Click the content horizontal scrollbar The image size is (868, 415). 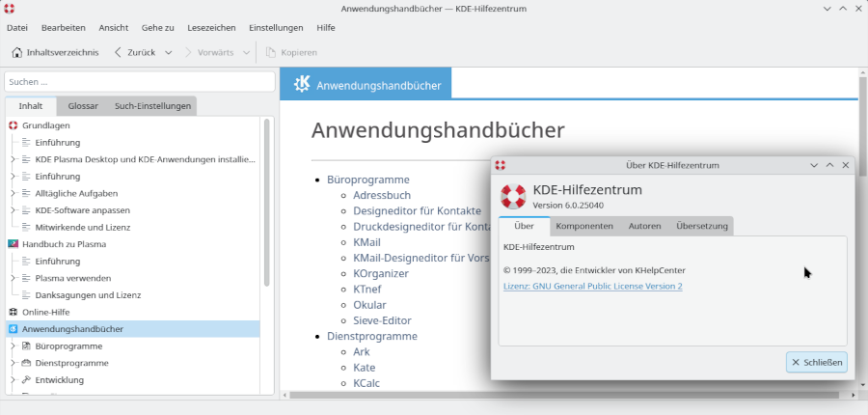click(x=564, y=395)
